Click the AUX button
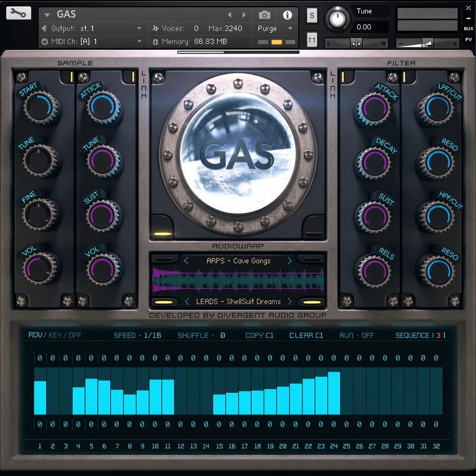The width and height of the screenshot is (476, 476). point(469,28)
